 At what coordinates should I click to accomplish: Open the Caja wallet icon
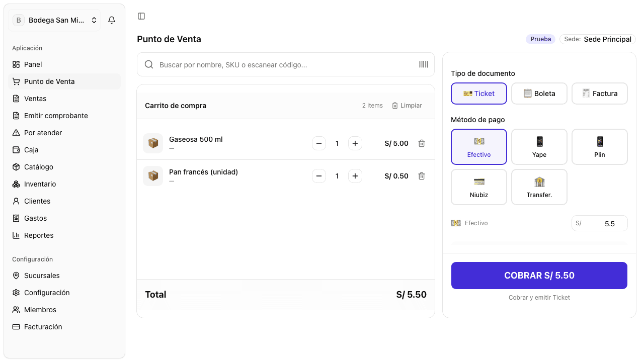16,150
